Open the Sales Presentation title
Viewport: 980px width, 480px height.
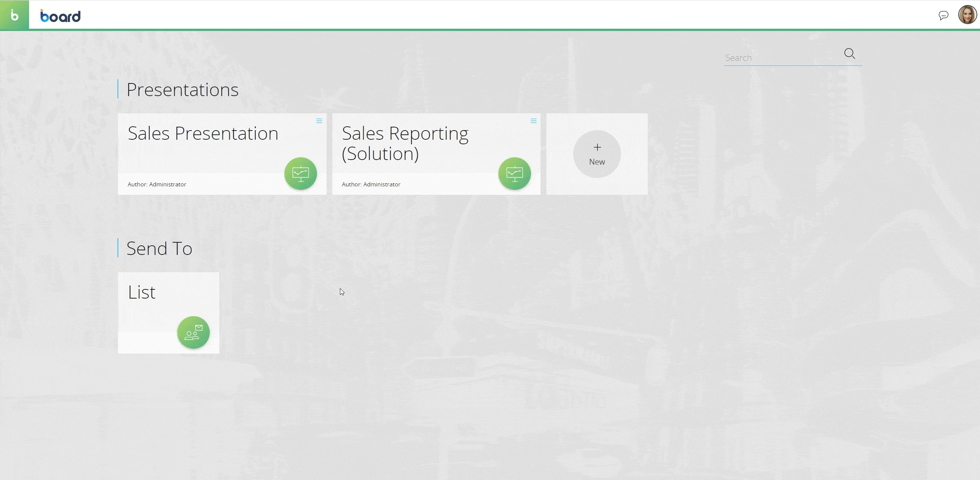[203, 134]
